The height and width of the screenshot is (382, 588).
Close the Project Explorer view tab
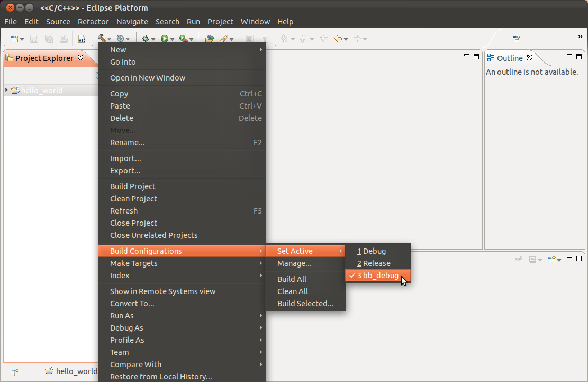[x=80, y=58]
